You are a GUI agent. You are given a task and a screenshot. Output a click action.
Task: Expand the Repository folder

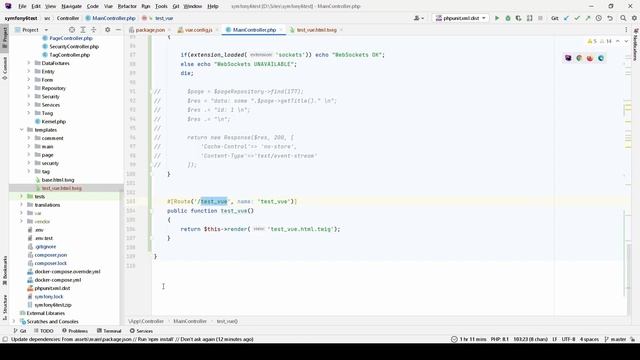[29, 88]
